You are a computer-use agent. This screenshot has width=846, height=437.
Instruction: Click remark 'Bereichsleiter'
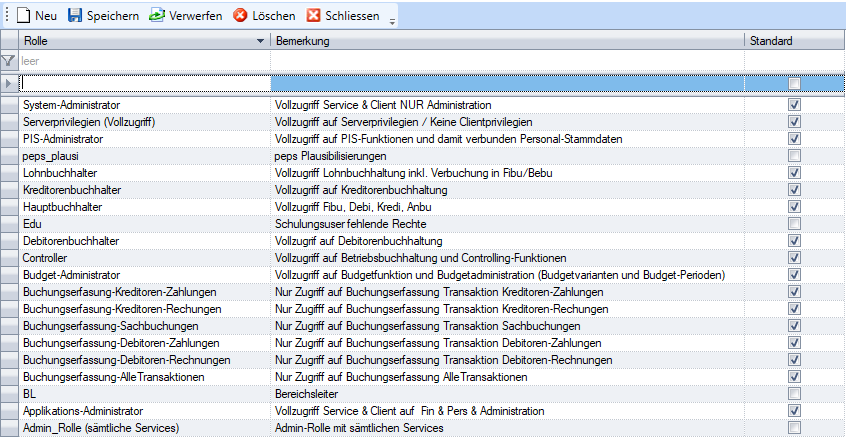tap(306, 394)
